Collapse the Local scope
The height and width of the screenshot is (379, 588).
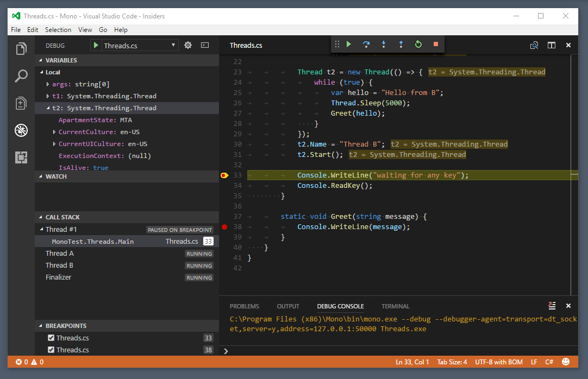tap(42, 72)
